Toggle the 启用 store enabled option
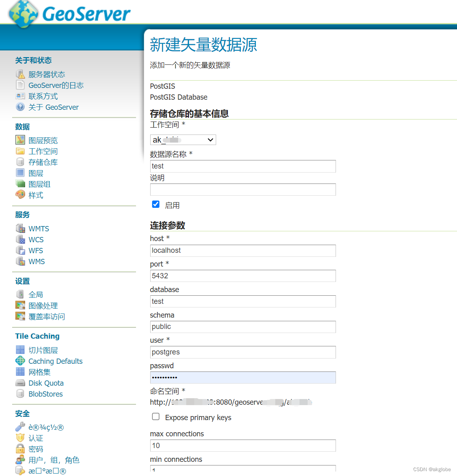The height and width of the screenshot is (476, 457). (155, 204)
